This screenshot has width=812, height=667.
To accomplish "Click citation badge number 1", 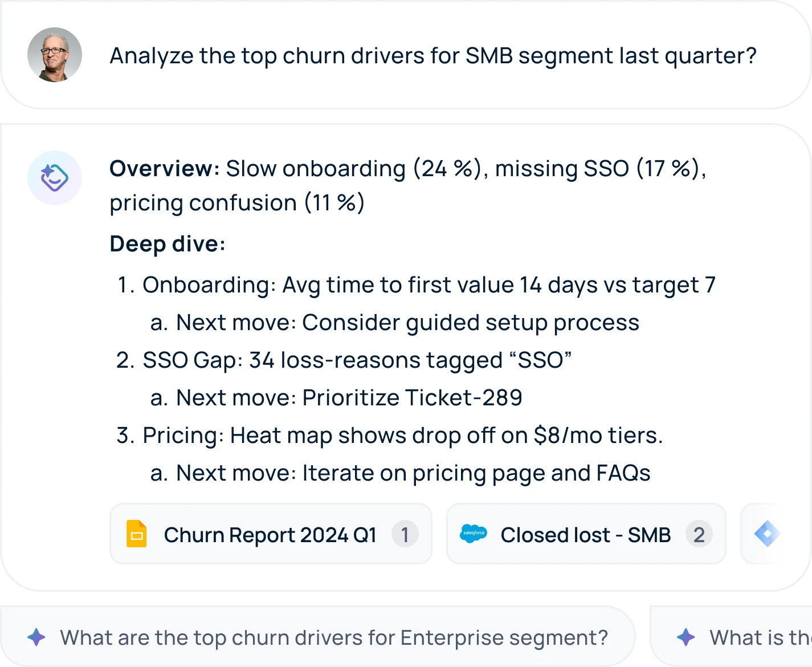I will tap(405, 535).
